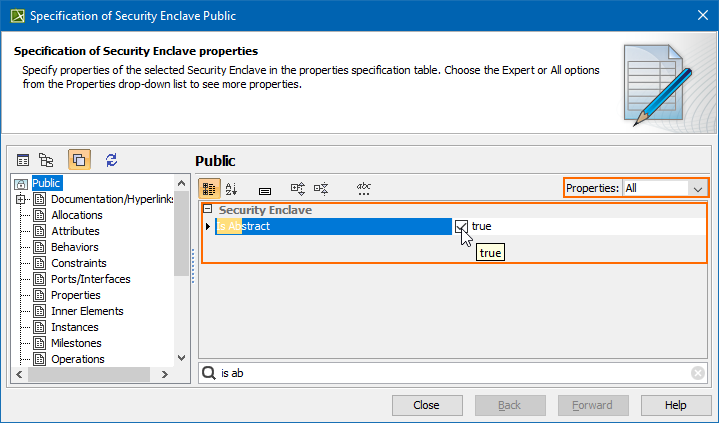Select Ports/Interfaces in the left tree
719x423 pixels.
(90, 279)
